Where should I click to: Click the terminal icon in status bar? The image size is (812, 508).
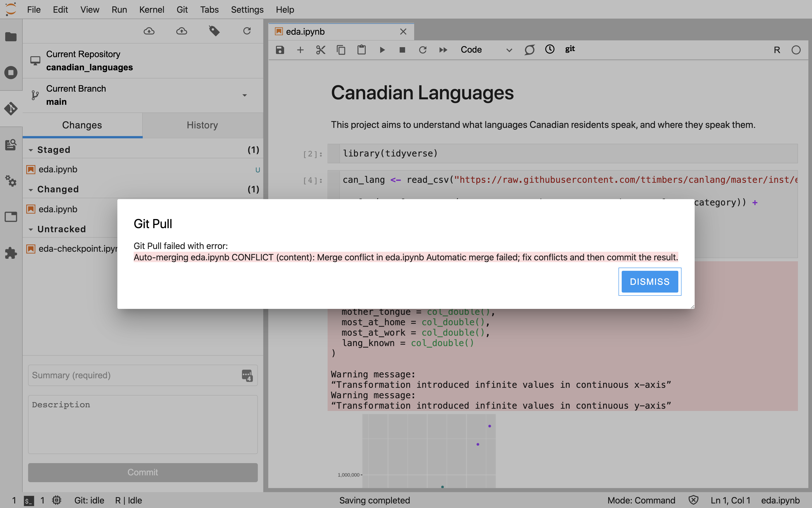coord(29,501)
